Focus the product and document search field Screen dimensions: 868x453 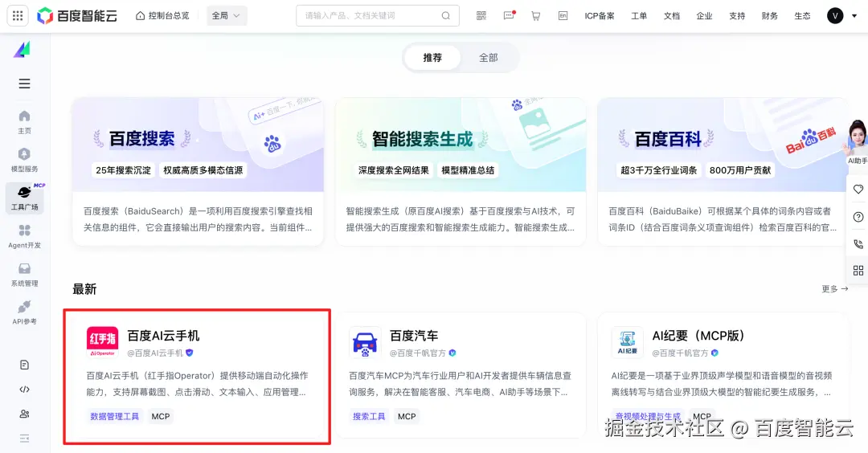click(x=378, y=15)
